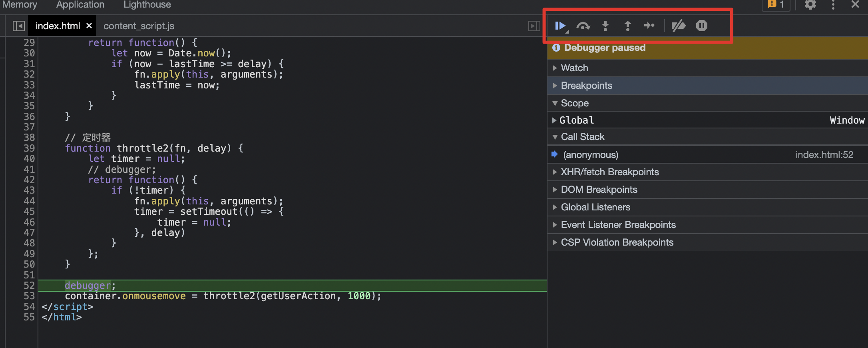Expand Global Listeners section
The width and height of the screenshot is (868, 348).
[x=707, y=207]
